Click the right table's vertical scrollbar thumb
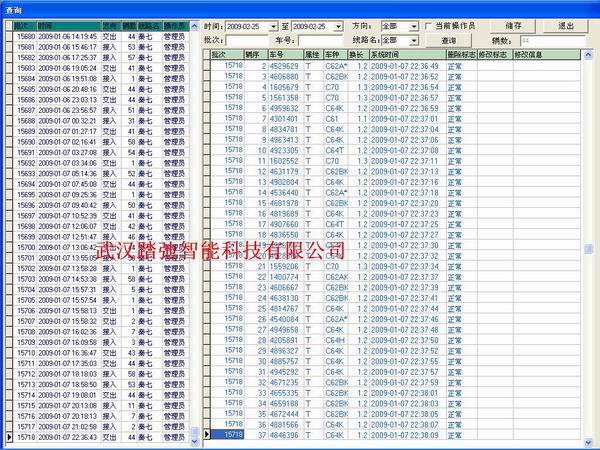The image size is (600, 450). [589, 249]
